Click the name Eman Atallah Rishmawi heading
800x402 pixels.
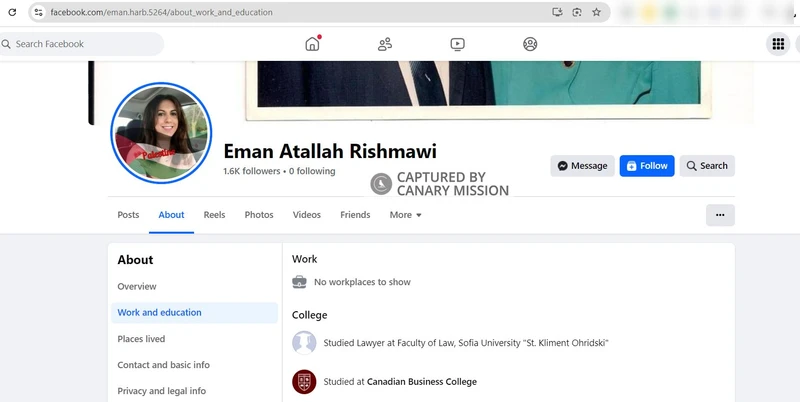330,152
